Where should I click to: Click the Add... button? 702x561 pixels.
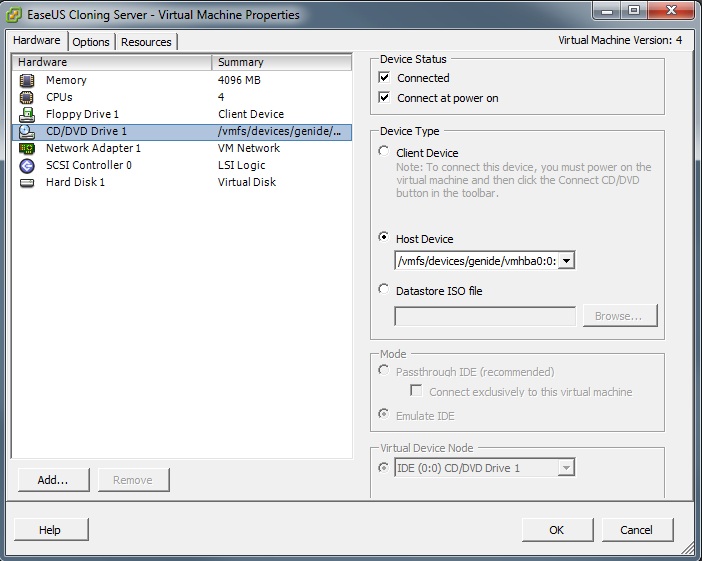click(x=53, y=480)
